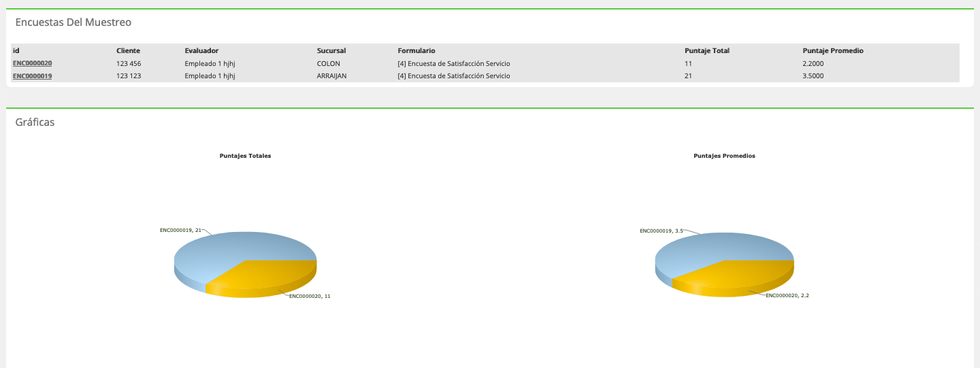This screenshot has width=980, height=368.
Task: Click the Encuestas Del Muestreo heading
Action: [x=73, y=22]
